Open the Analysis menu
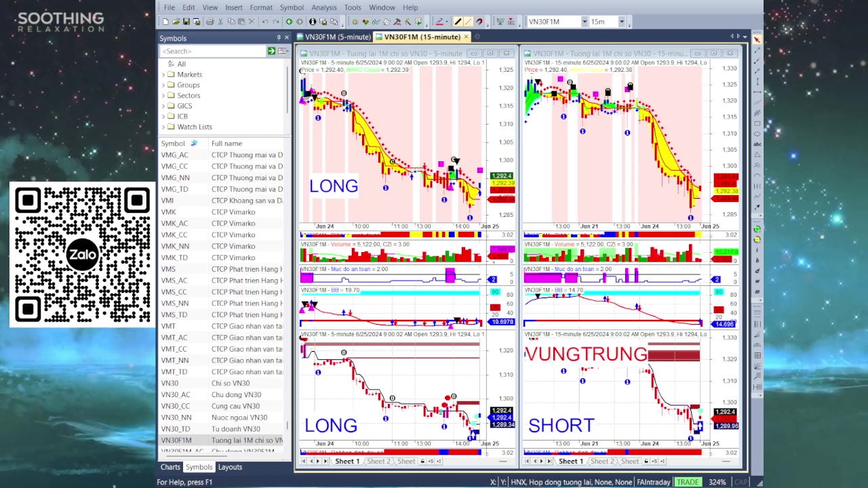 coord(323,7)
